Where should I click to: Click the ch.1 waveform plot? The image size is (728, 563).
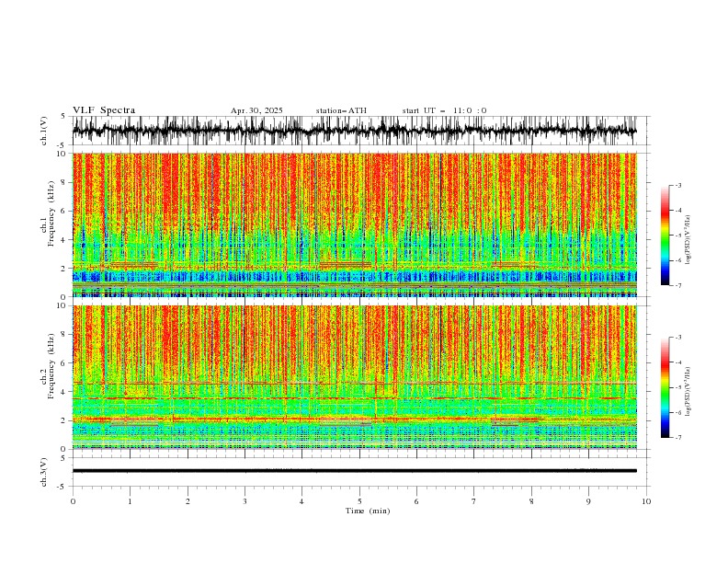[x=355, y=131]
